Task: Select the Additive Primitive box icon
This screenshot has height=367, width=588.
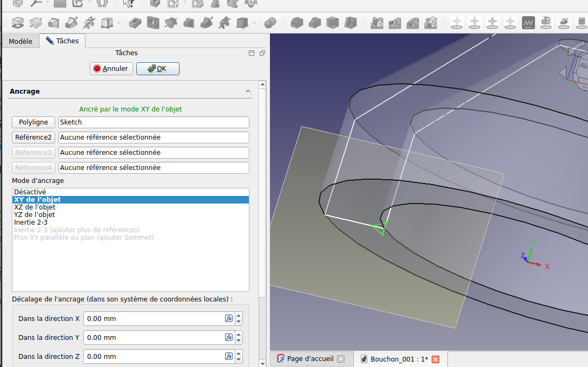Action: [x=107, y=23]
